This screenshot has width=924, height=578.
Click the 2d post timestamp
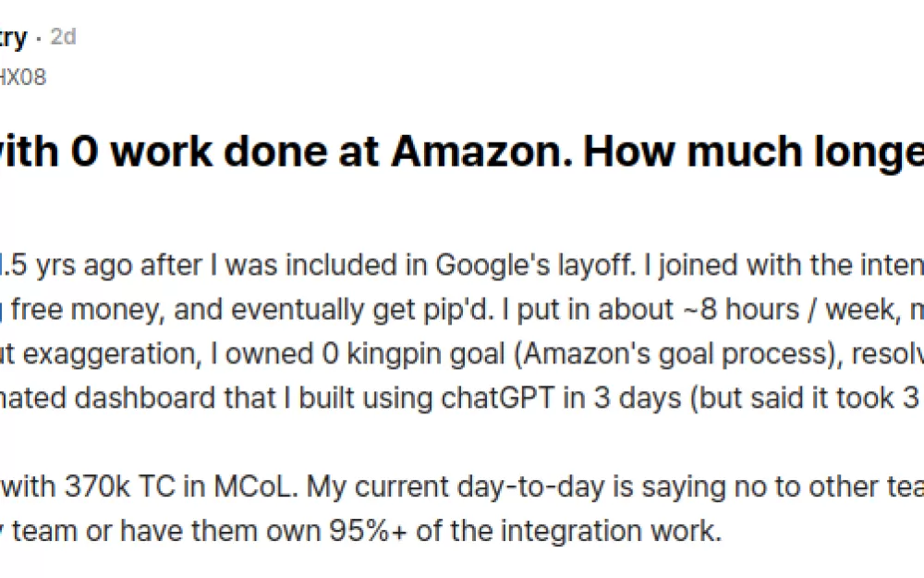pos(63,37)
